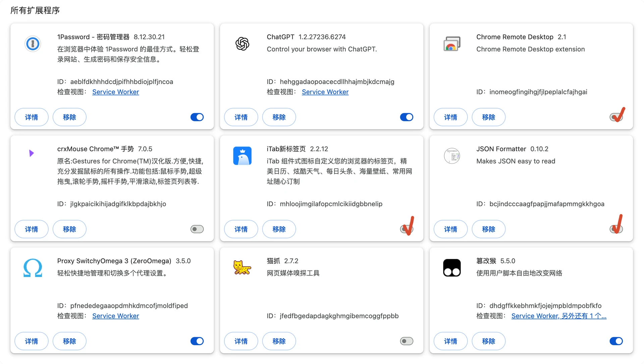Click the Chrome Remote Desktop icon
644x364 pixels.
[x=452, y=44]
